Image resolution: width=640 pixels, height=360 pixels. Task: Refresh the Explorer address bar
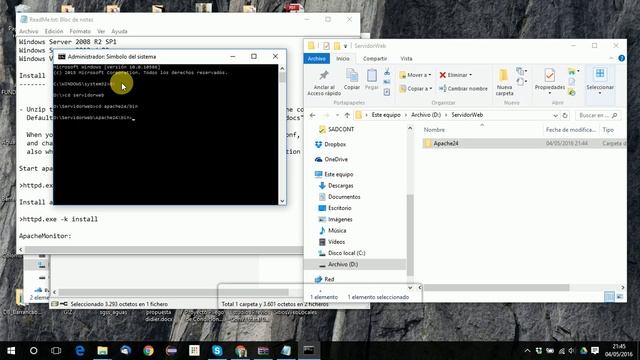[565, 116]
